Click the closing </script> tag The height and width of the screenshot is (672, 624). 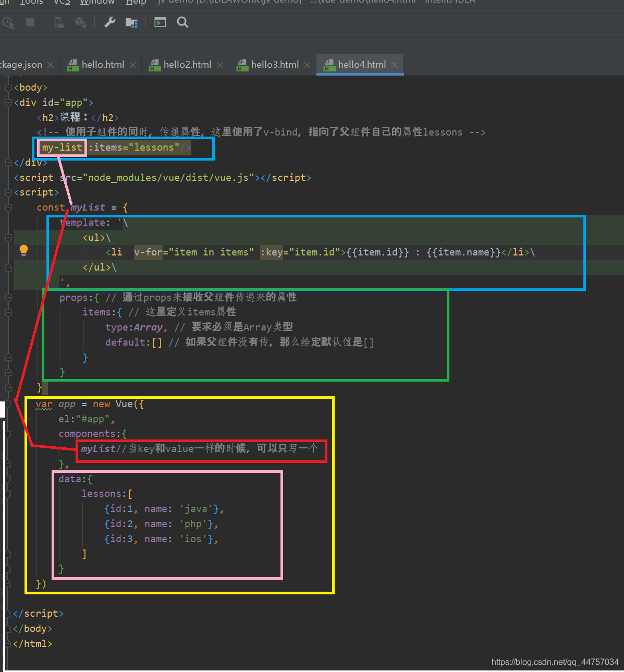38,614
